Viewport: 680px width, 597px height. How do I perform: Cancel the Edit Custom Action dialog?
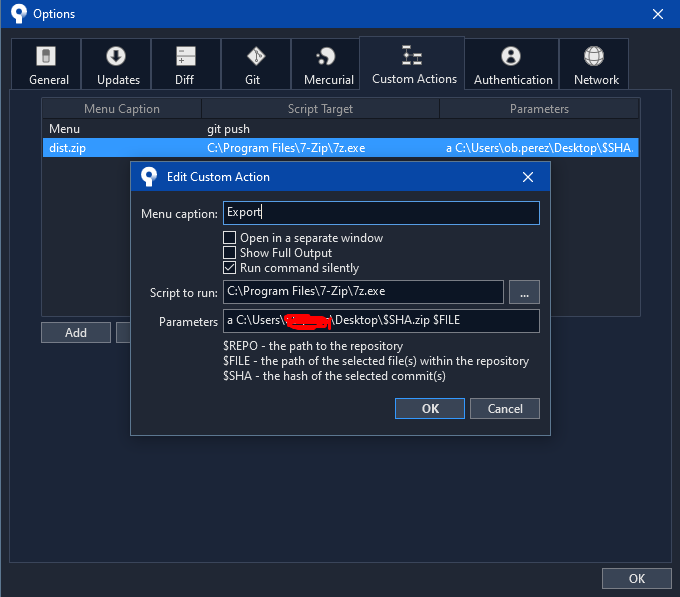click(x=505, y=408)
